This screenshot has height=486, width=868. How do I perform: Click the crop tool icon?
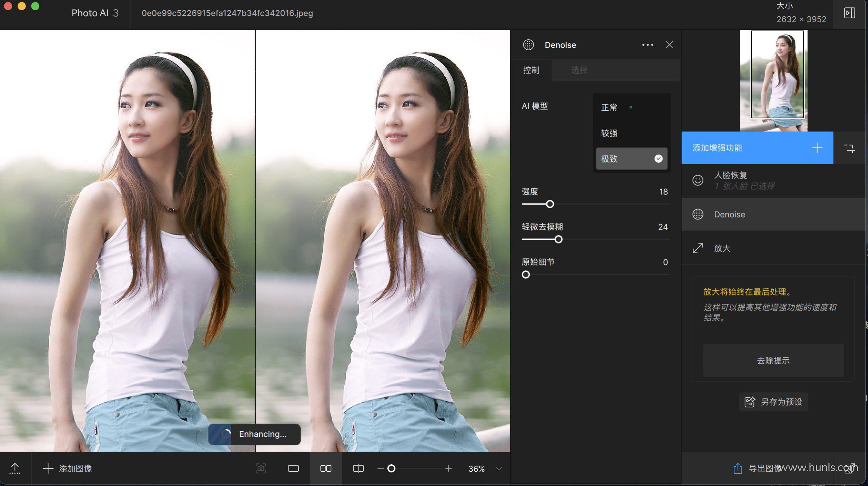point(849,148)
